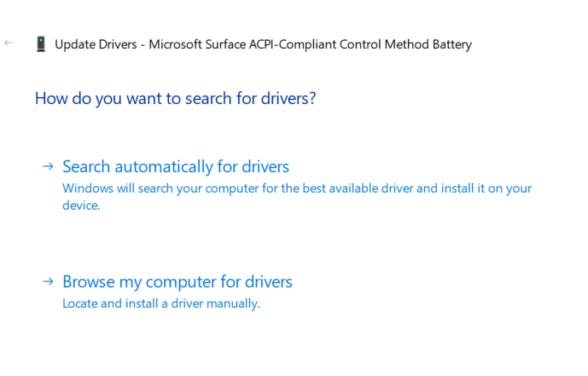Screen dimensions: 588x376
Task: Click arrow icon beside Browse my computer
Action: (48, 281)
